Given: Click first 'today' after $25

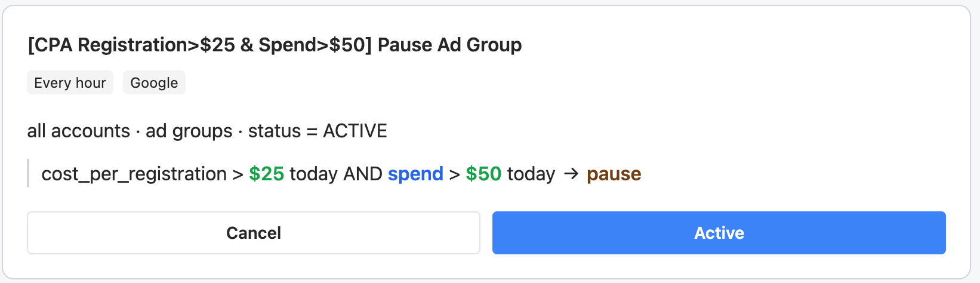Looking at the screenshot, I should (314, 174).
